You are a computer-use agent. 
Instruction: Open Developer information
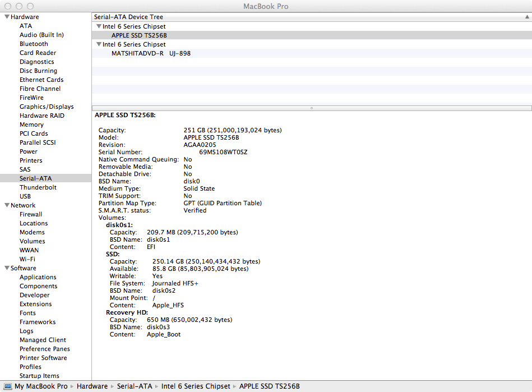35,295
